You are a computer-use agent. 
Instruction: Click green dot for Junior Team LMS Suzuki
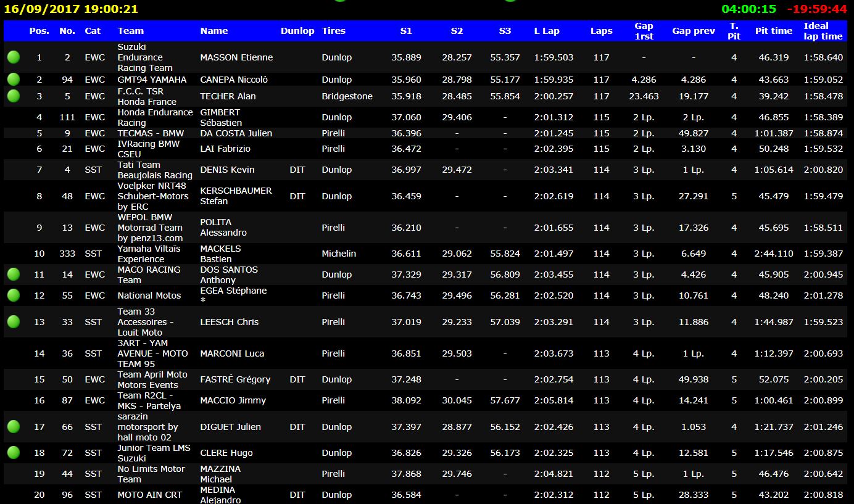[x=14, y=453]
